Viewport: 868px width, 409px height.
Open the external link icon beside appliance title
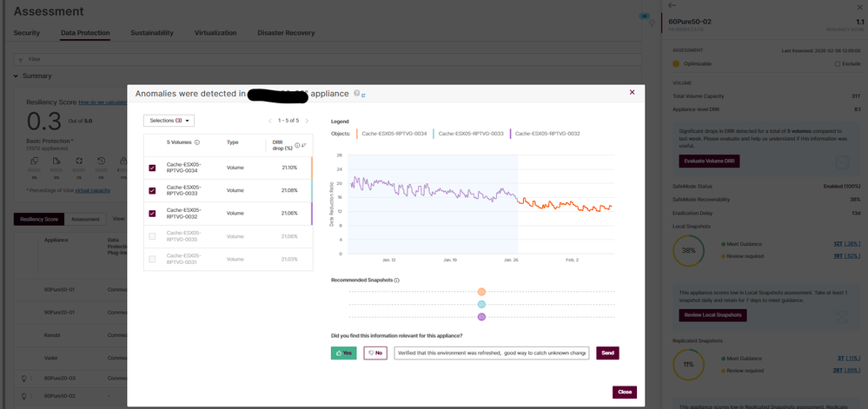pyautogui.click(x=363, y=94)
